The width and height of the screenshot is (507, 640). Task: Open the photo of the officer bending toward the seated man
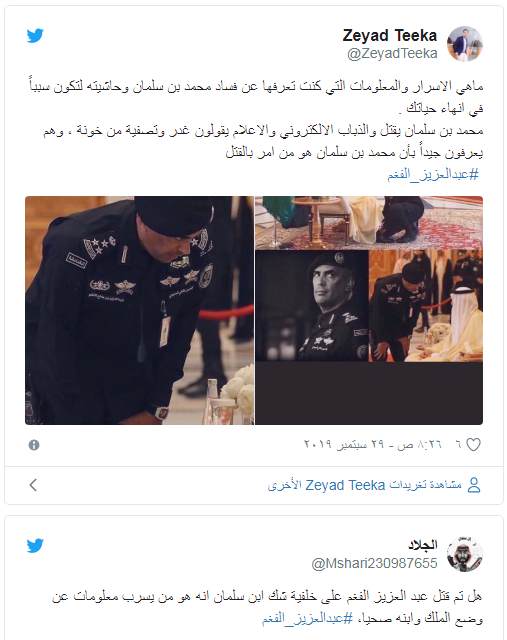(426, 306)
